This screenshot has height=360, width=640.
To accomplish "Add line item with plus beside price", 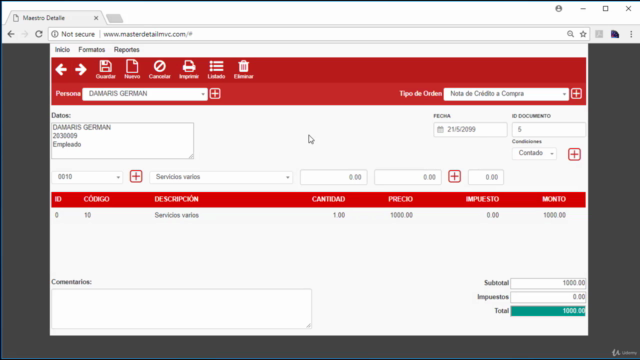I will click(x=454, y=176).
